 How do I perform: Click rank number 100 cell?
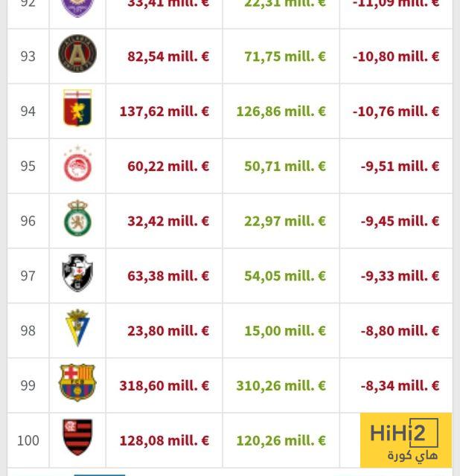[28, 440]
